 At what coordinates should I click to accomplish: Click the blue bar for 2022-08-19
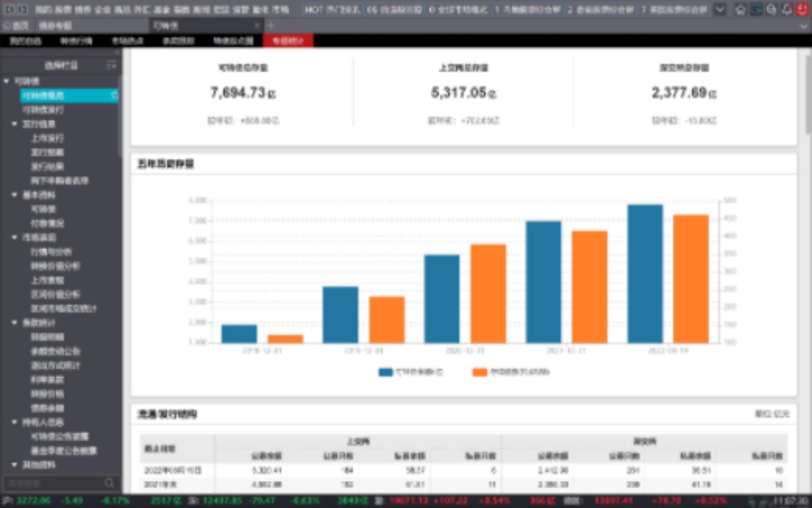pos(645,274)
